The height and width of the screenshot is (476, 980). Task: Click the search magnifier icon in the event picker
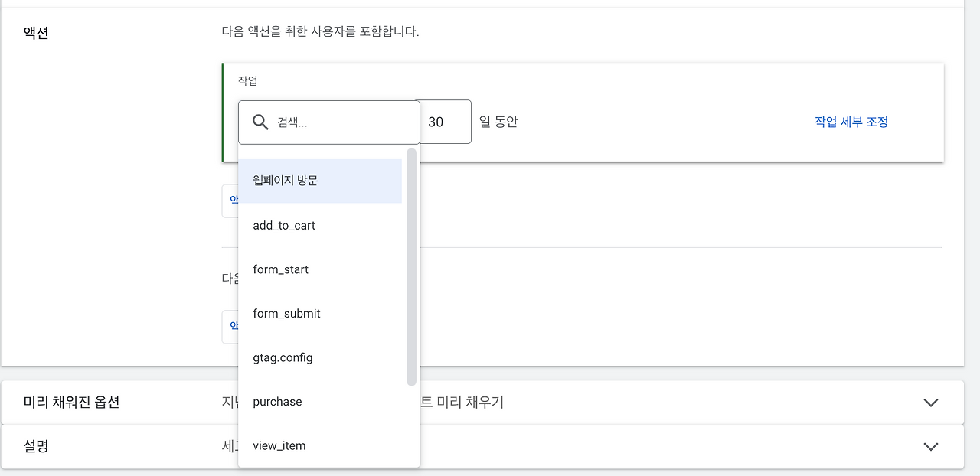(x=260, y=121)
